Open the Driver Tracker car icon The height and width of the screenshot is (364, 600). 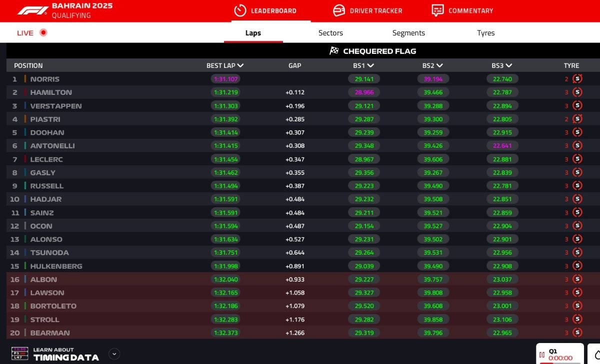(x=339, y=10)
